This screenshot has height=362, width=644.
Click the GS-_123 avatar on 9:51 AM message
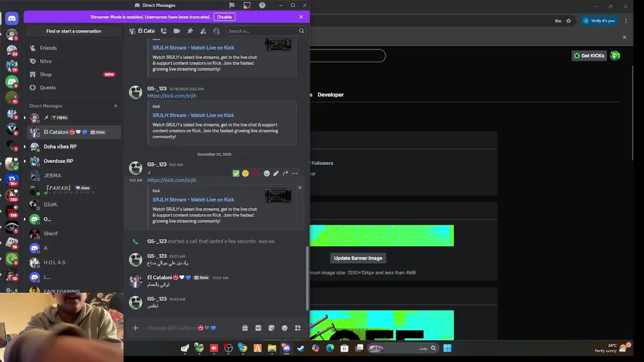click(135, 168)
